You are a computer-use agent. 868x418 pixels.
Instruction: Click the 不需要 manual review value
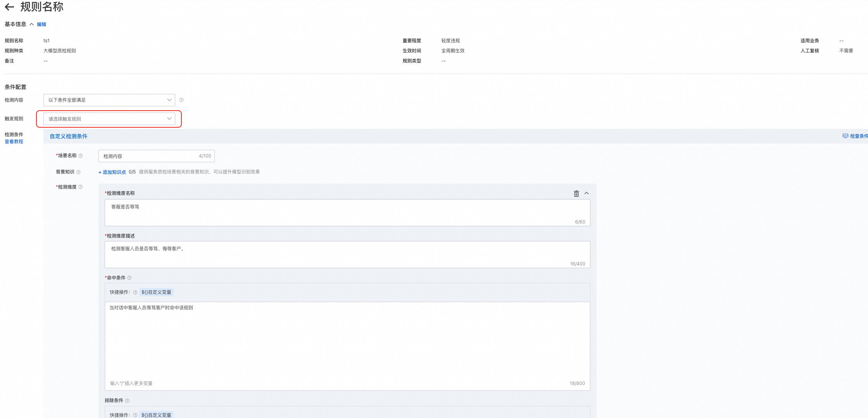[846, 51]
